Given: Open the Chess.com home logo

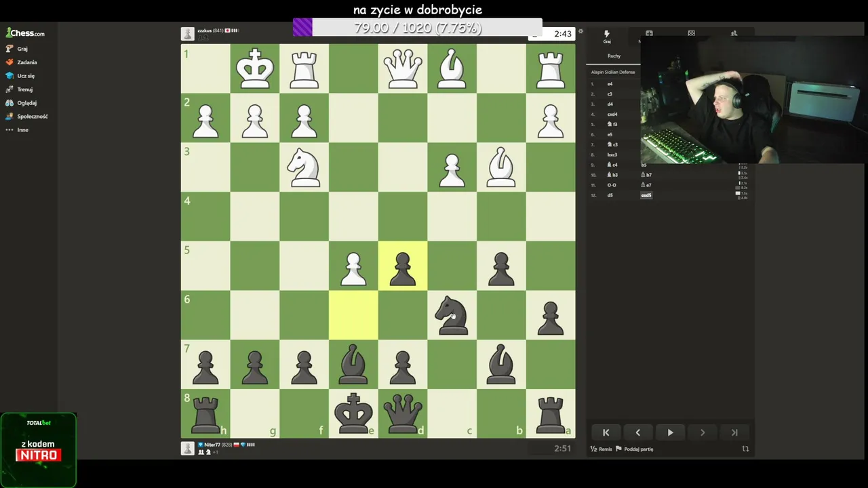Looking at the screenshot, I should (x=25, y=33).
